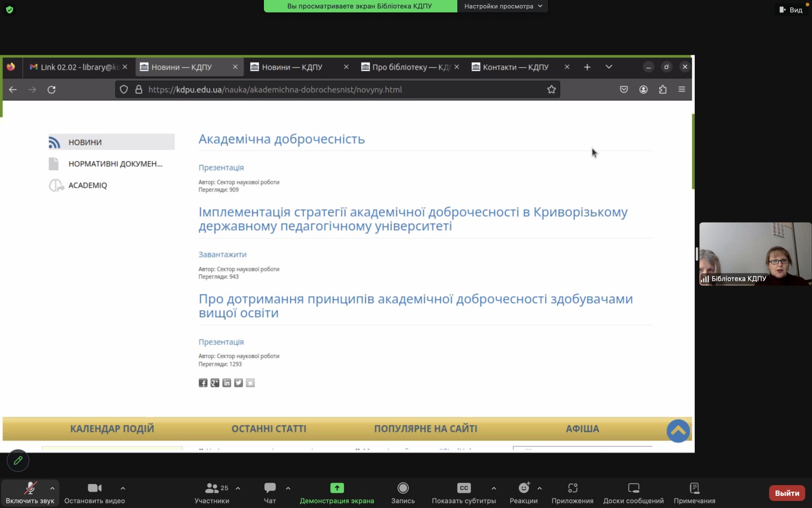This screenshot has width=812, height=508.
Task: Expand video options caret next to camera
Action: pos(123,488)
